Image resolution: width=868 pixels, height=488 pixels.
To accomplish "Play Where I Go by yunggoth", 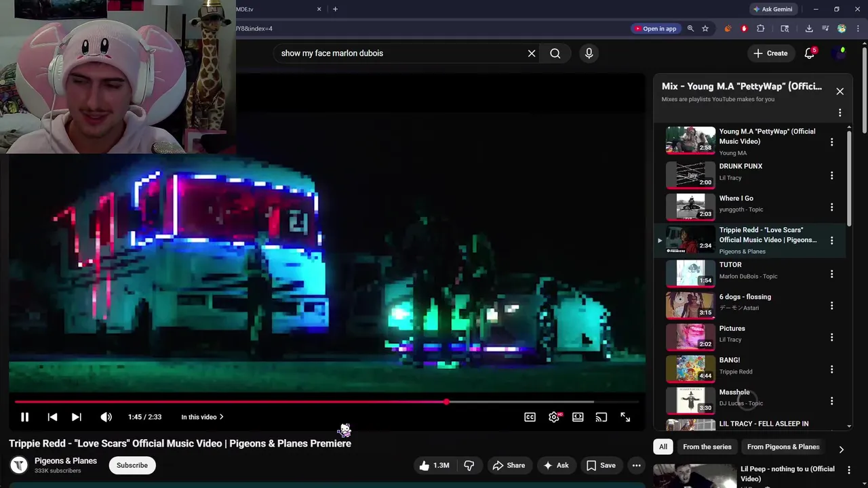I will pyautogui.click(x=749, y=207).
